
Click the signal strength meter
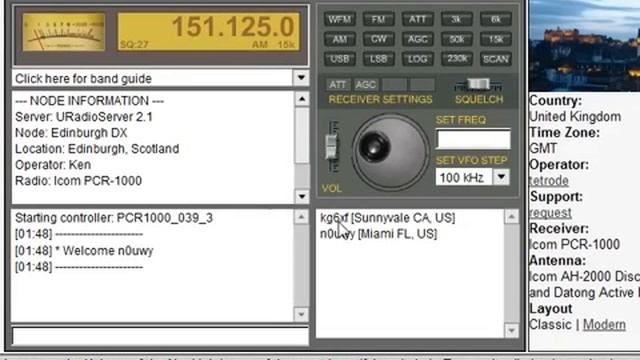tap(64, 32)
